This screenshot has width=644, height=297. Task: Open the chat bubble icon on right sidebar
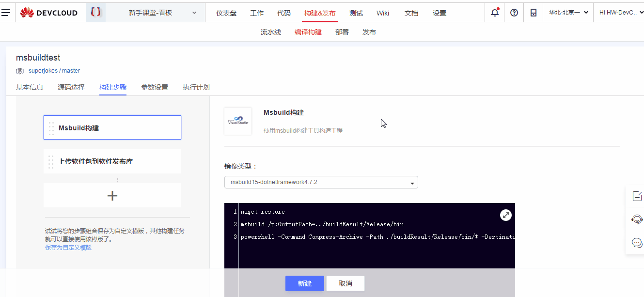click(x=636, y=243)
